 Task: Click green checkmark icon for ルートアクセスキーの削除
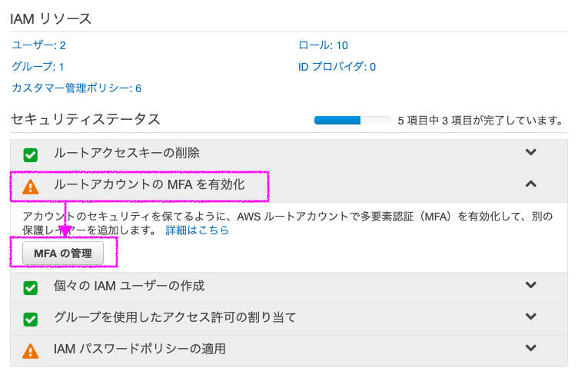click(31, 154)
